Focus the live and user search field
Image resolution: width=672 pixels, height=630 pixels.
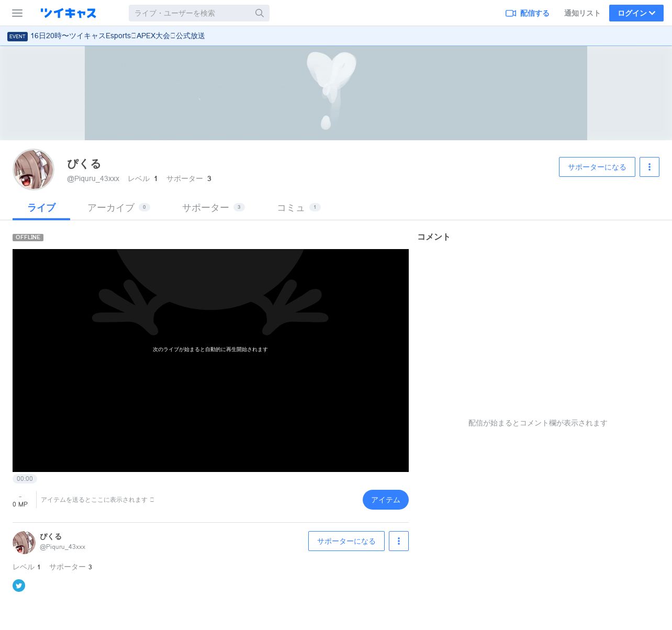(199, 13)
